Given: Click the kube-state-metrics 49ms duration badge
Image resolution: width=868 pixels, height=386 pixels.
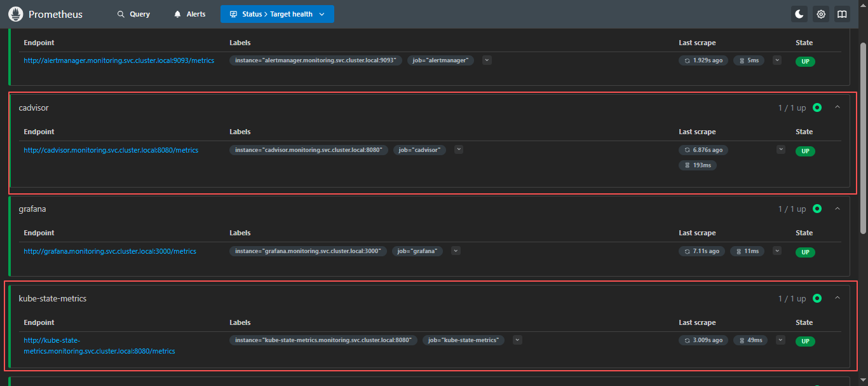Looking at the screenshot, I should (x=750, y=340).
